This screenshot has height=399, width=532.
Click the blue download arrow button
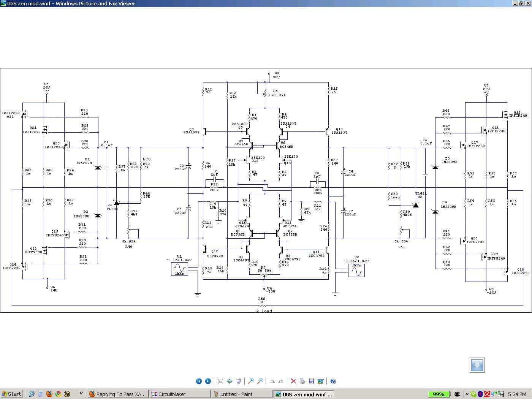click(x=477, y=365)
